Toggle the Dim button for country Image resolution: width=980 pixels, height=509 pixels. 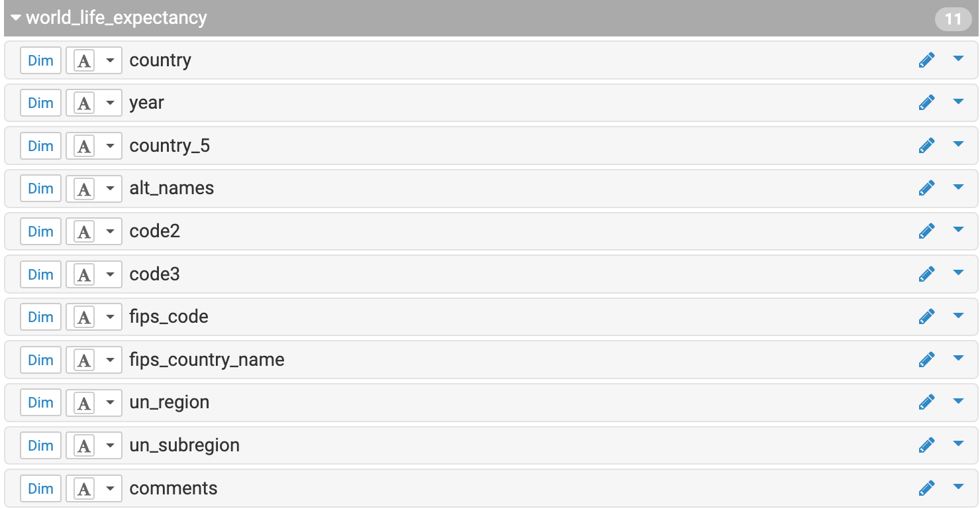coord(40,60)
